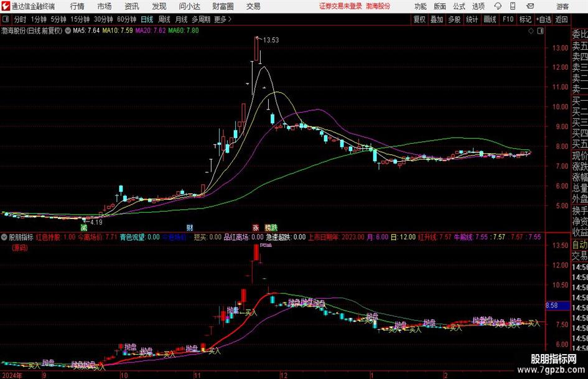
Task: Add stock via +自选 button
Action: pyautogui.click(x=543, y=19)
